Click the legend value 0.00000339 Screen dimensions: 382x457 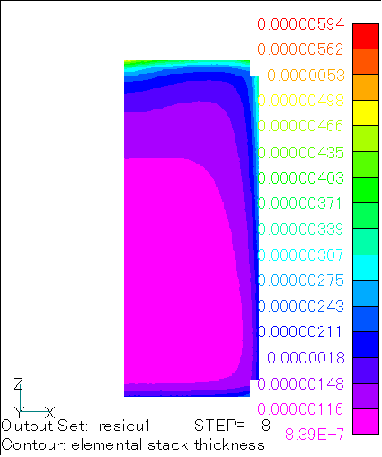pyautogui.click(x=300, y=229)
